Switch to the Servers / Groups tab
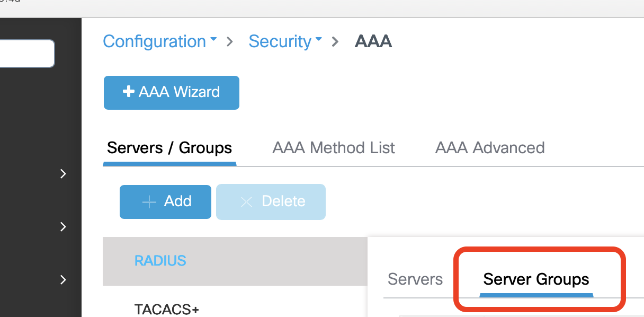This screenshot has width=644, height=317. pos(169,148)
